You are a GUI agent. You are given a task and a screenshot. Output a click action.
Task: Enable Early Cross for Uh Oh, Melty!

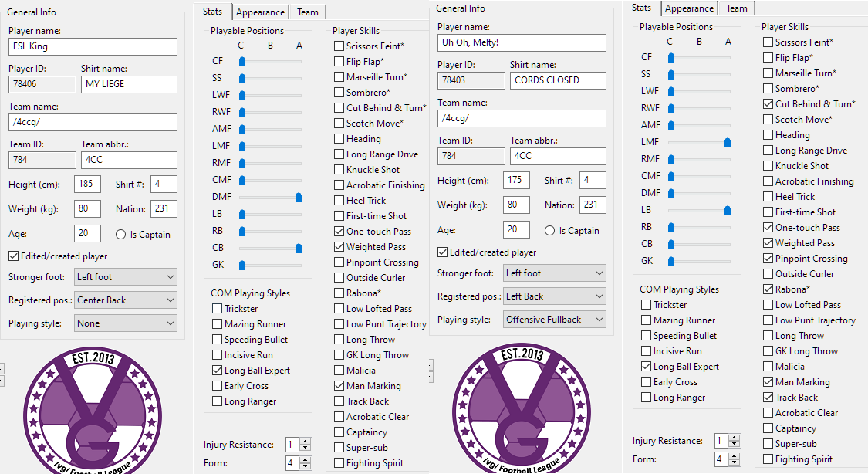(647, 382)
